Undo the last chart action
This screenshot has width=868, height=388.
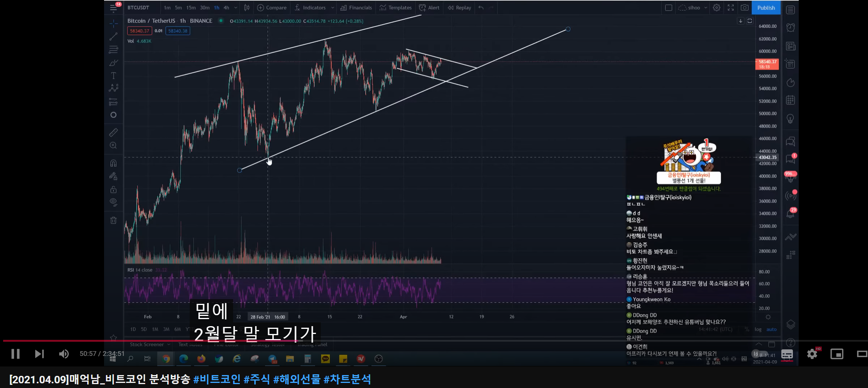(481, 7)
